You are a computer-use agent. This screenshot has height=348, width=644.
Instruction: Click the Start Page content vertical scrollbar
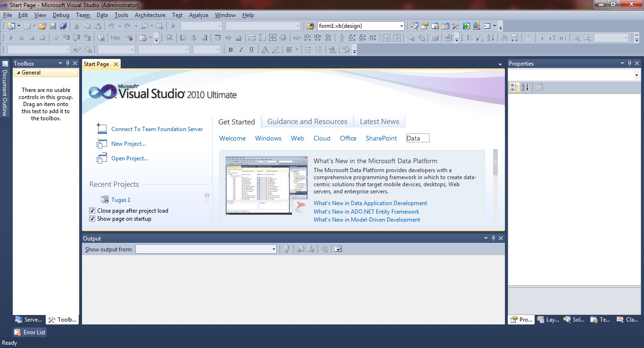495,185
